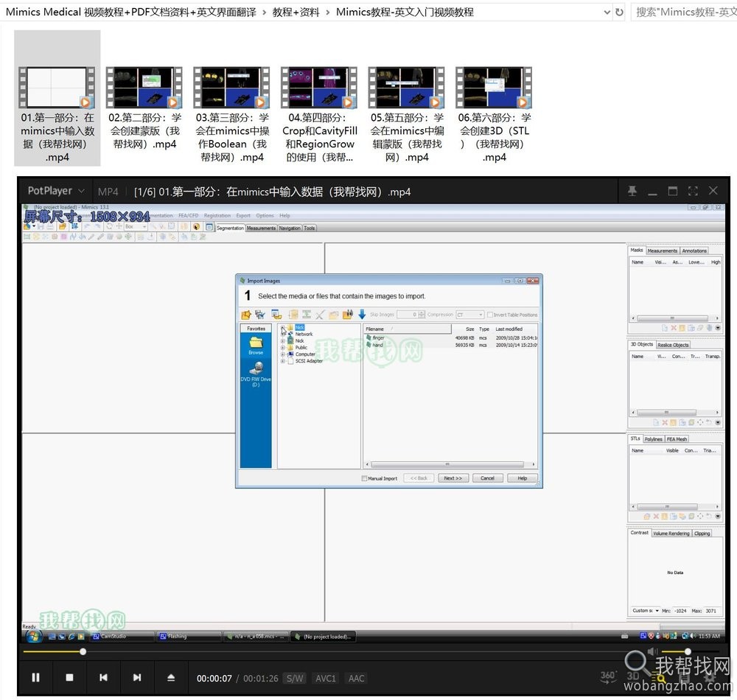Screen dimensions: 737x700
Task: Click the PotPlayer seek bar position knob
Action: (83, 651)
